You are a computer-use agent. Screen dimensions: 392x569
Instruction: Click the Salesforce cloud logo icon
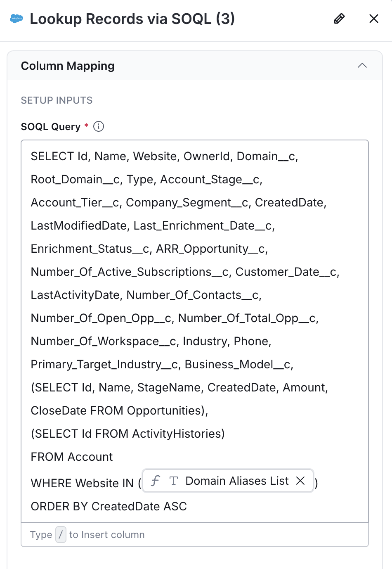17,19
